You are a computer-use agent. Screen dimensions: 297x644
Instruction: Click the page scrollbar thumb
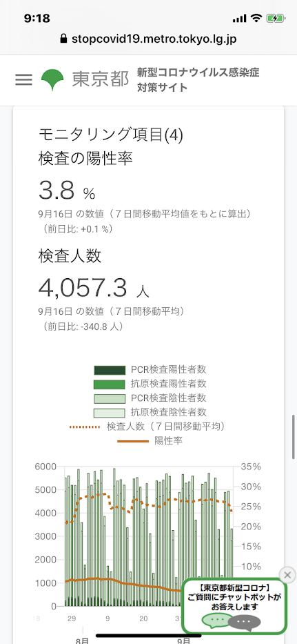tap(294, 437)
